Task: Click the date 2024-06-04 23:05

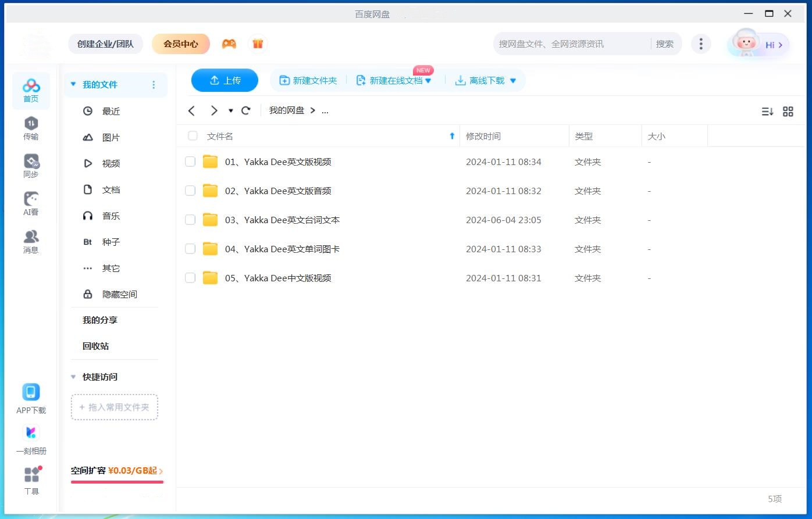Action: point(504,220)
